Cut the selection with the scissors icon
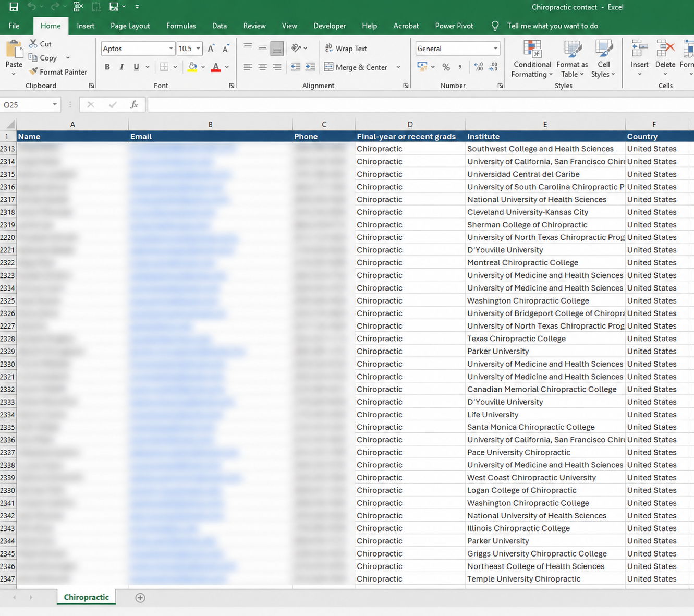The image size is (694, 616). coord(33,44)
